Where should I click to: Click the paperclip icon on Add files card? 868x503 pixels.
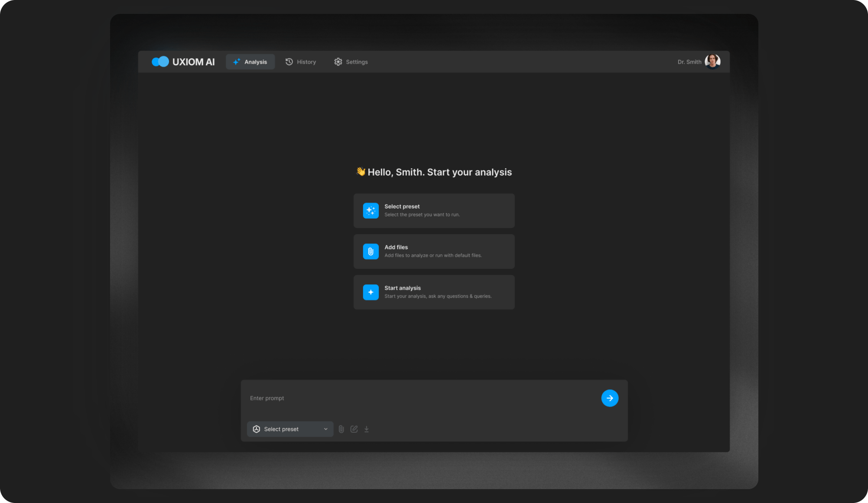pyautogui.click(x=371, y=251)
